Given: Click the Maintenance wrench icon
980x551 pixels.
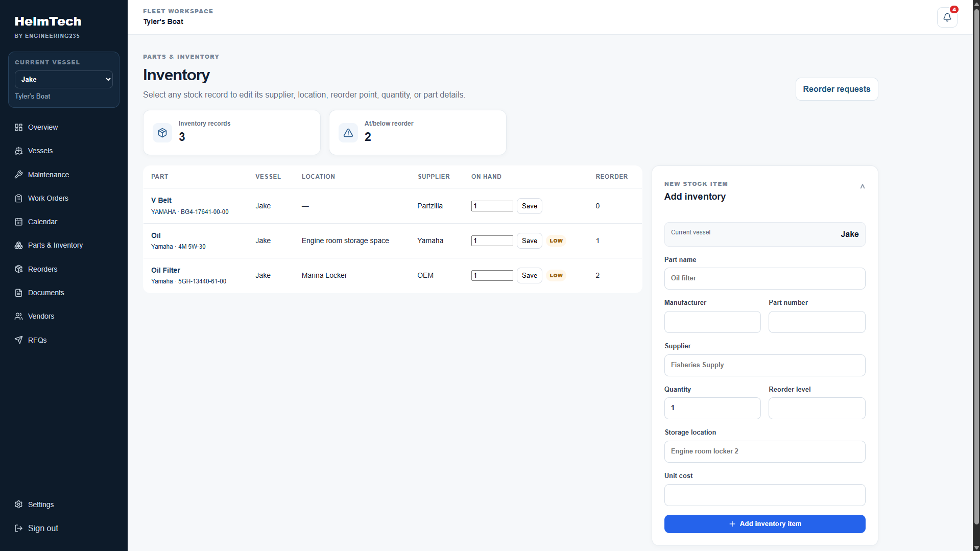Looking at the screenshot, I should pos(19,175).
